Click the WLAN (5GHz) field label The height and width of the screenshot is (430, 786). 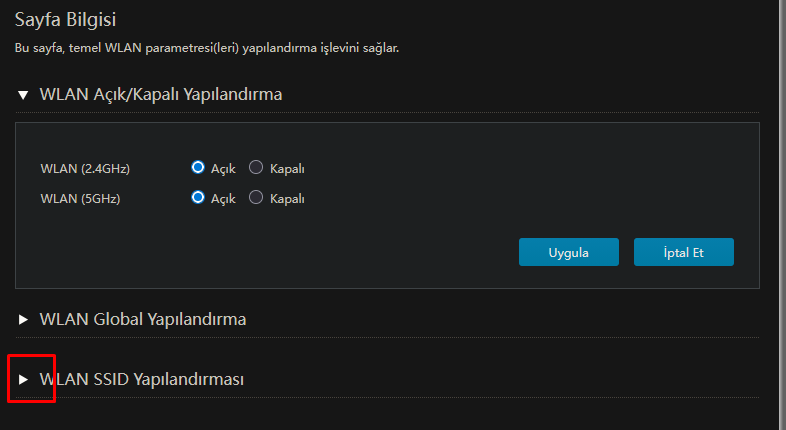point(80,199)
